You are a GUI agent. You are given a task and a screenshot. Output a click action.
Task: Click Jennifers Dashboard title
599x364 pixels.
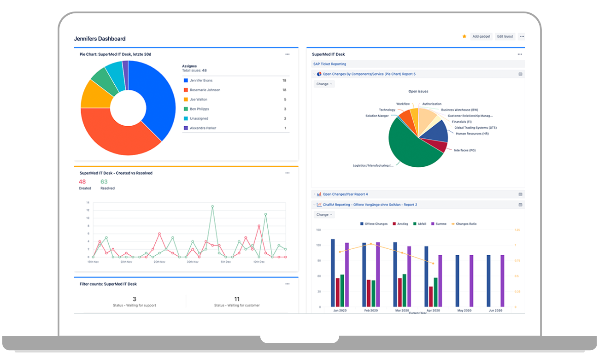[100, 39]
